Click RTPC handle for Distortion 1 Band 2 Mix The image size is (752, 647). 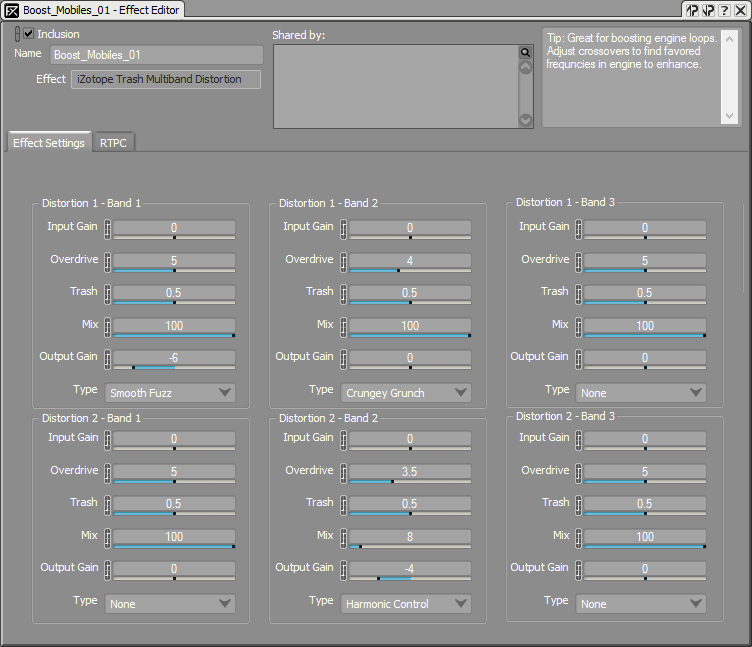(343, 328)
